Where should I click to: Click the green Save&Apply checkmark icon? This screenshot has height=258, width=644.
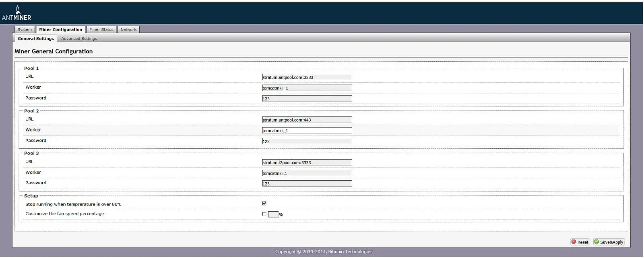coord(597,242)
